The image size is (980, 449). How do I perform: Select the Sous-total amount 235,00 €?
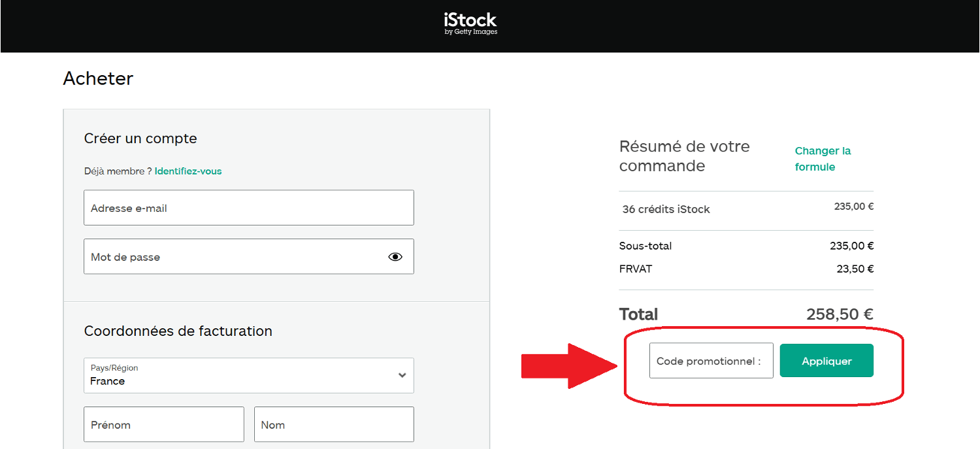click(852, 246)
